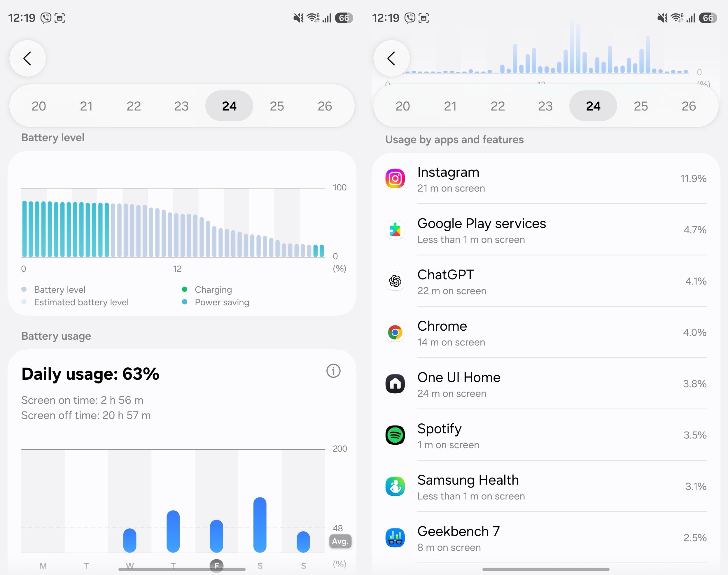Open One UI Home usage details
Image resolution: width=728 pixels, height=575 pixels.
click(546, 384)
